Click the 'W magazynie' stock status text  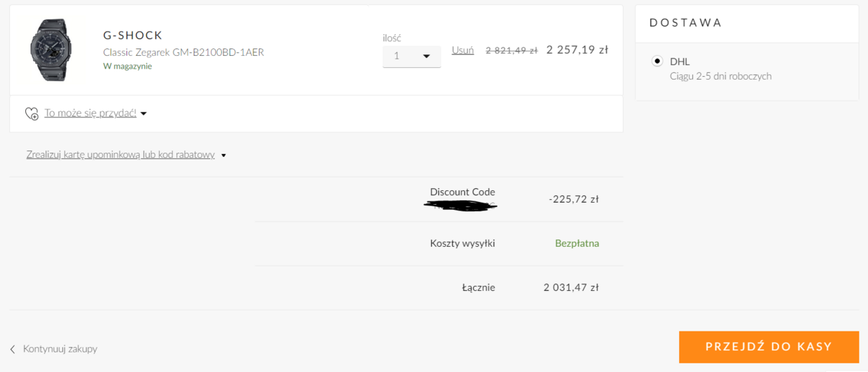pyautogui.click(x=127, y=66)
